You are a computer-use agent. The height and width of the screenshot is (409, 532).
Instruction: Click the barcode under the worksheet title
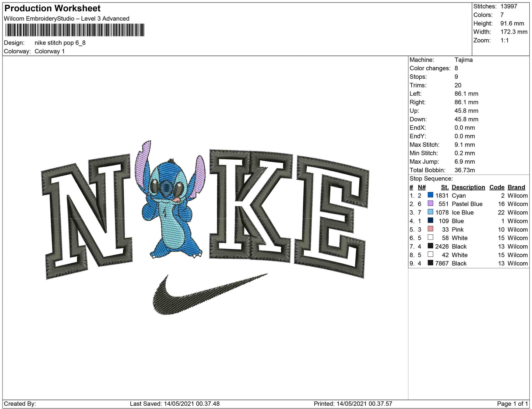(75, 30)
